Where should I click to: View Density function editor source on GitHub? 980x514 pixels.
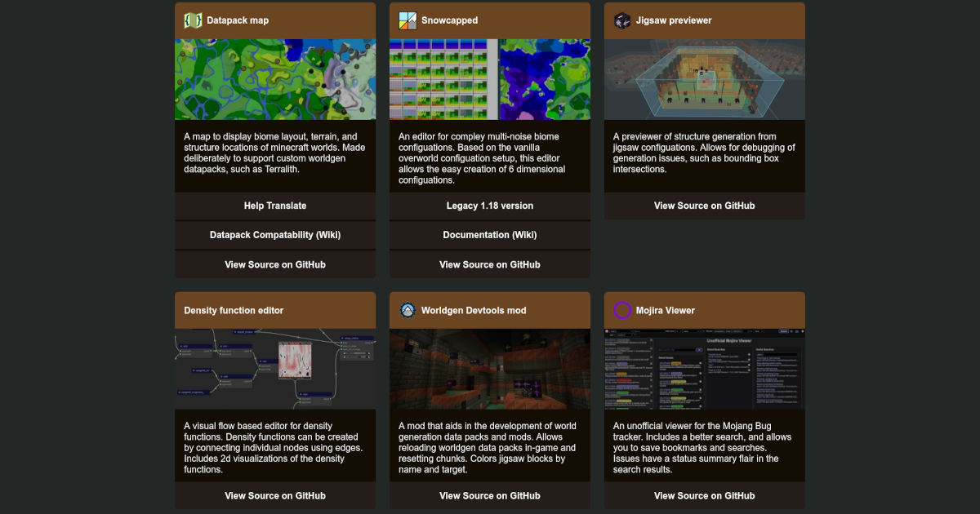pyautogui.click(x=275, y=495)
